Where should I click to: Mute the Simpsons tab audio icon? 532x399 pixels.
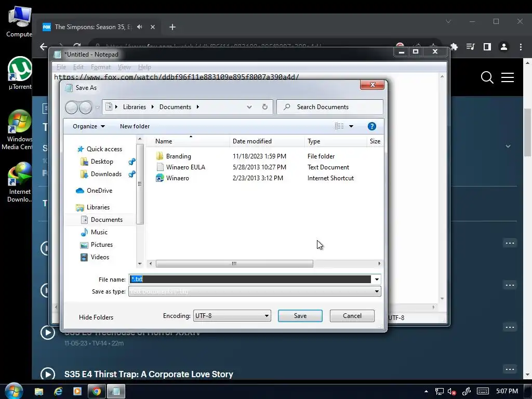click(139, 27)
